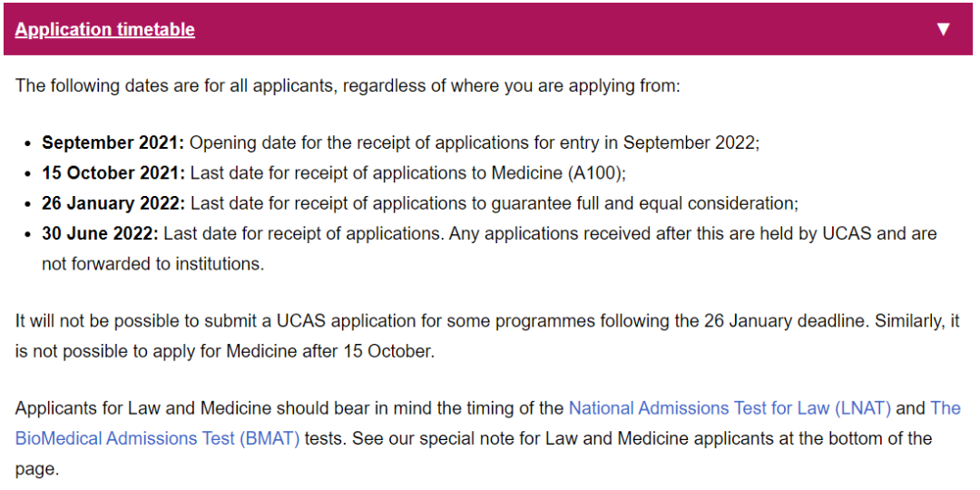Open the Application timetable heading link

click(x=105, y=29)
